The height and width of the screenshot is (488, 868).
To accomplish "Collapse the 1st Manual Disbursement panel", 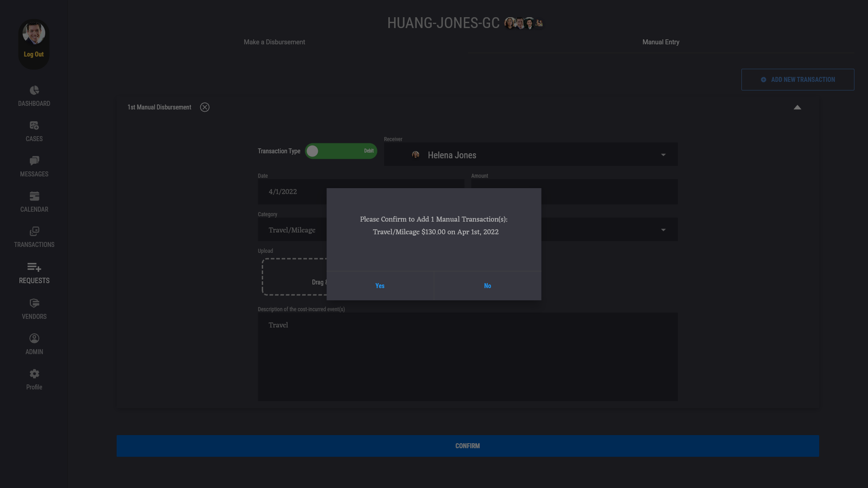I will pyautogui.click(x=797, y=107).
